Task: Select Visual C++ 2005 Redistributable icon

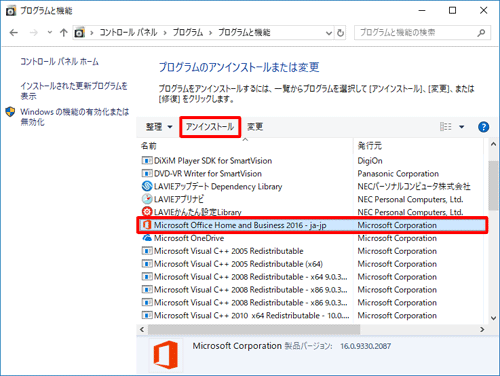Action: (x=147, y=251)
